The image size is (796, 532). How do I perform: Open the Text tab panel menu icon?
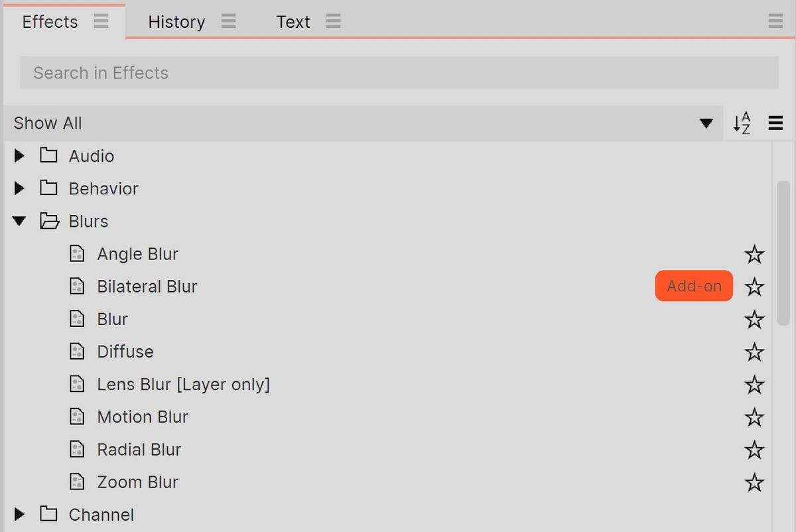pyautogui.click(x=334, y=22)
